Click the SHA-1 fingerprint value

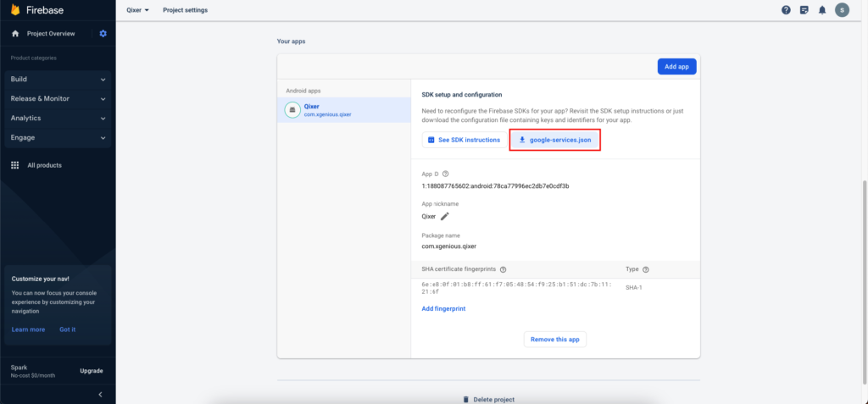pos(516,288)
